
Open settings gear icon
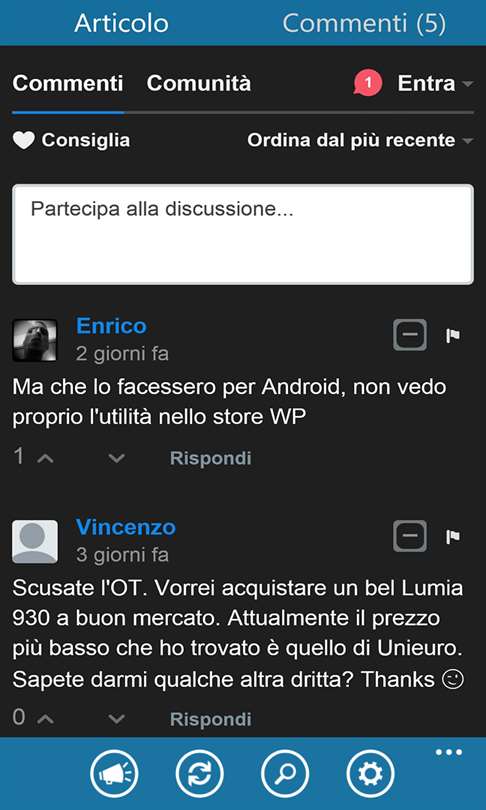point(370,774)
